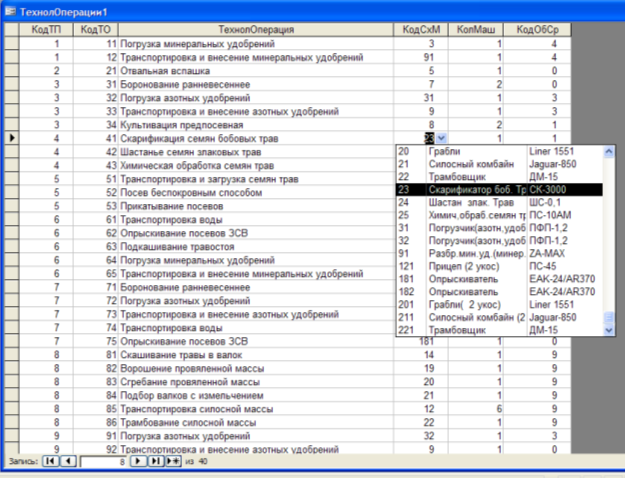
Task: Click cell Транспортировка силосной массы
Action: pyautogui.click(x=256, y=409)
